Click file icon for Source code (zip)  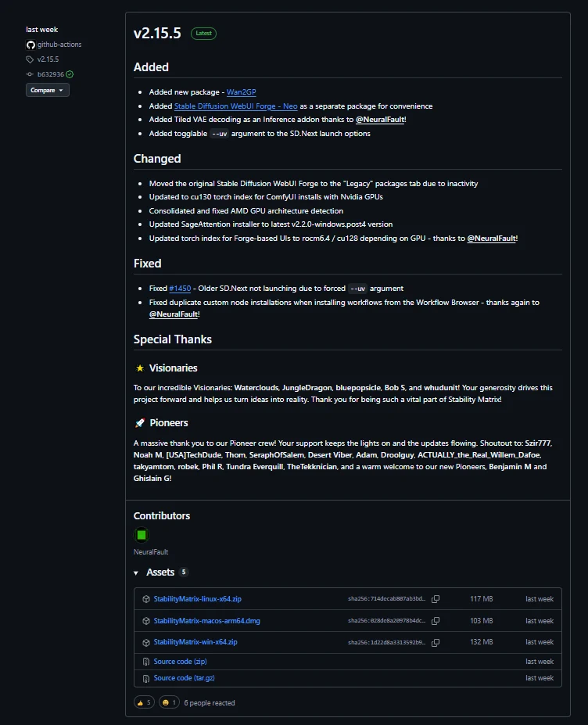(x=146, y=662)
